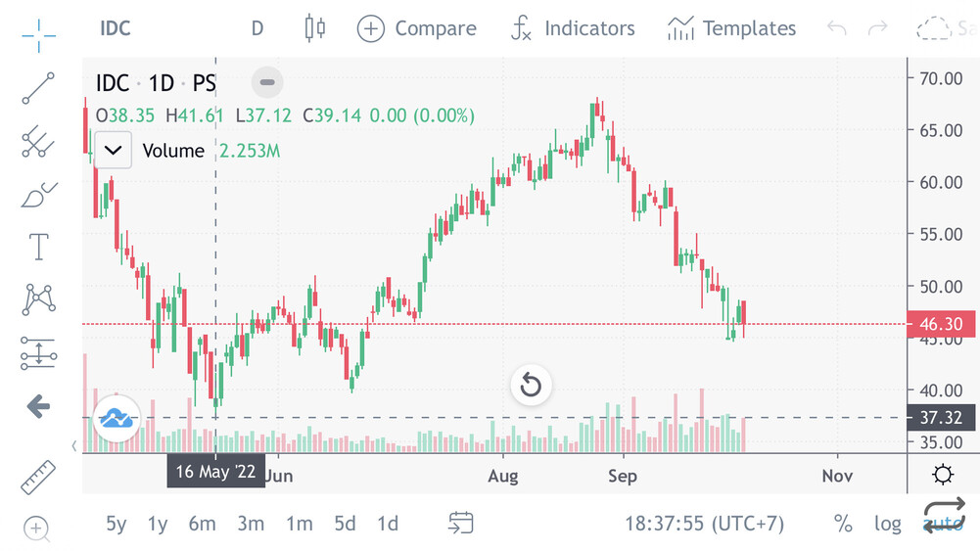Toggle the auto scale setting

[x=944, y=524]
